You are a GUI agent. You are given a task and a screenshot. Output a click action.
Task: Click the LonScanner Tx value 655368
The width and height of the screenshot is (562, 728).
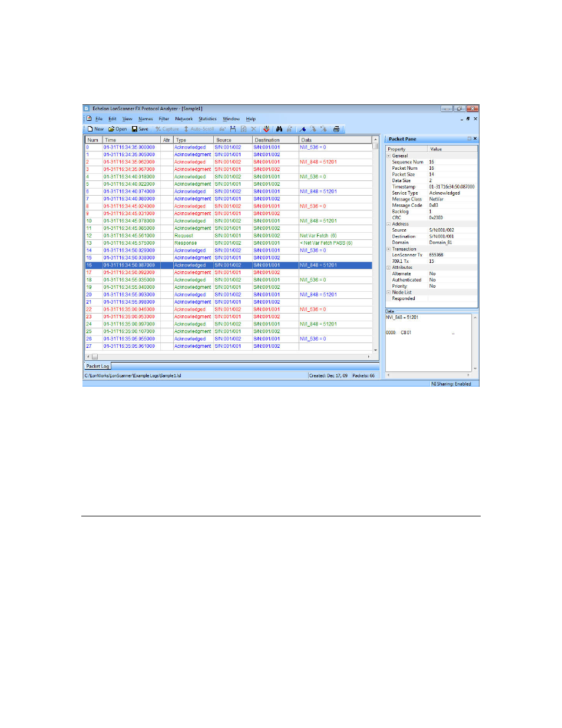pyautogui.click(x=436, y=255)
